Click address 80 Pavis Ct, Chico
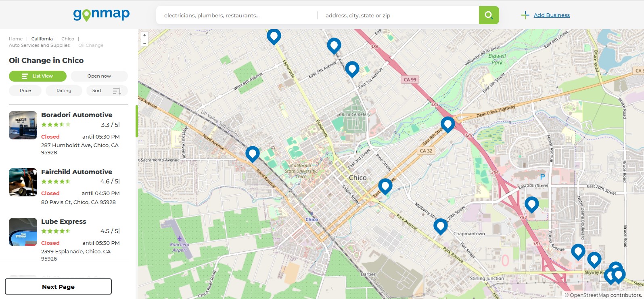This screenshot has height=299, width=644. (78, 202)
